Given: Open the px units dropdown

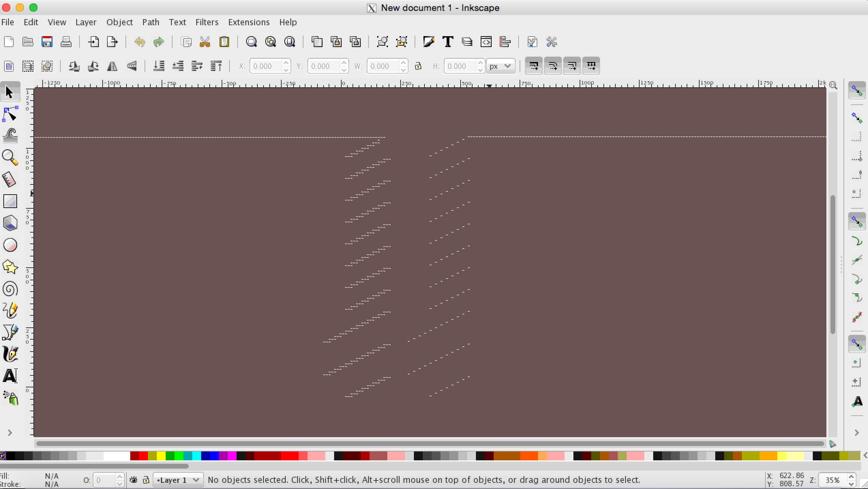Looking at the screenshot, I should point(500,66).
